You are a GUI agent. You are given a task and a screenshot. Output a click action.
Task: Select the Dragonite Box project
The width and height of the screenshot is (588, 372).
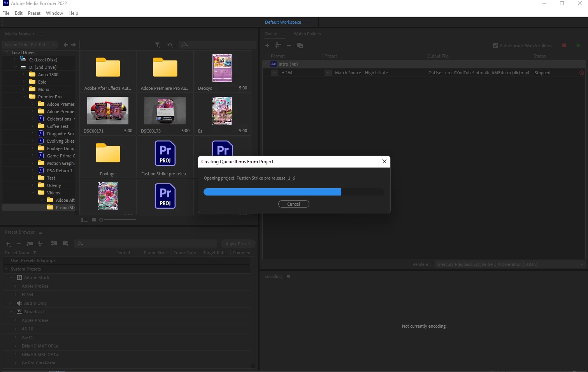61,134
